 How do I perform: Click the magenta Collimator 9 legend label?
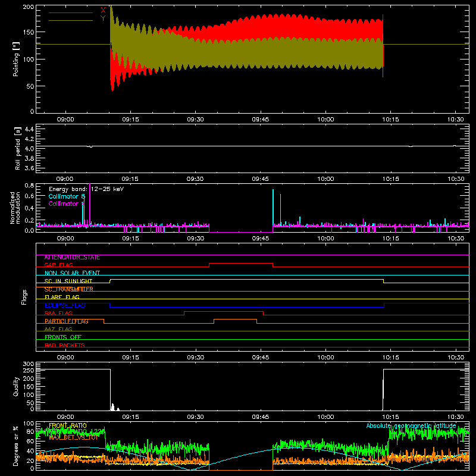click(x=67, y=203)
